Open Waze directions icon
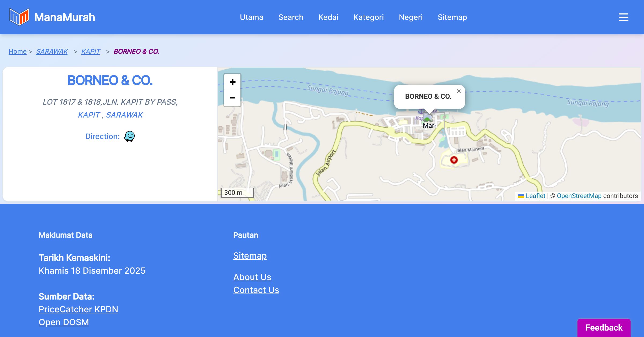 [129, 136]
